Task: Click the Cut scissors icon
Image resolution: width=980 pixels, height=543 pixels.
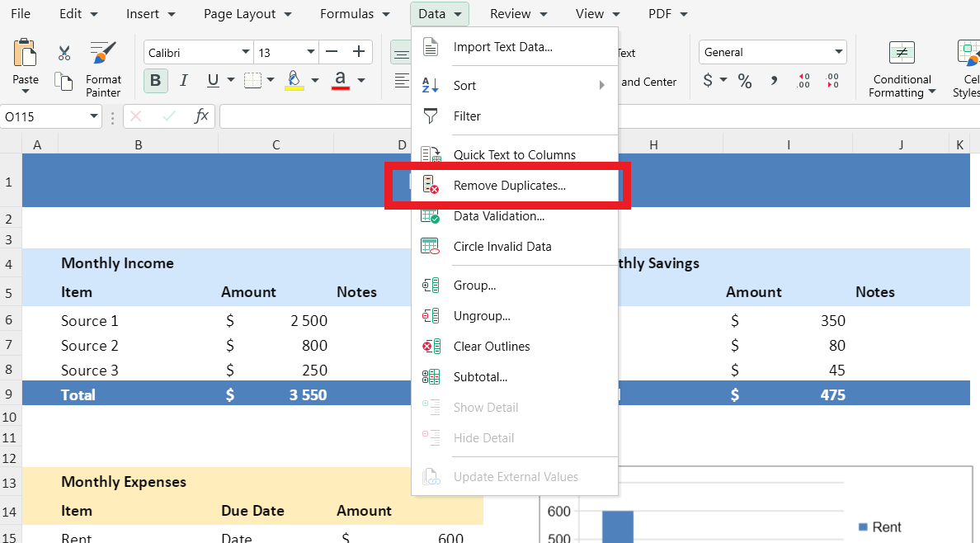Action: (x=64, y=54)
